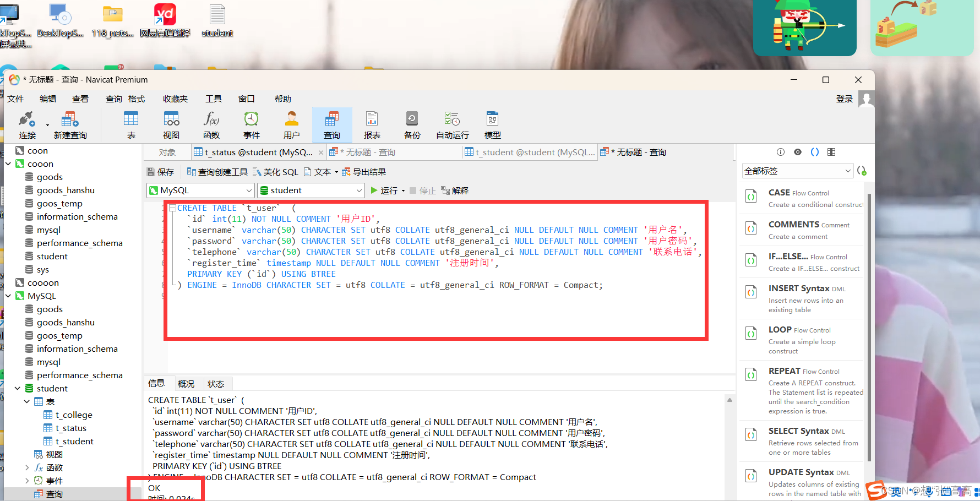Collapse the 表 tables node
The width and height of the screenshot is (980, 501).
pos(27,401)
